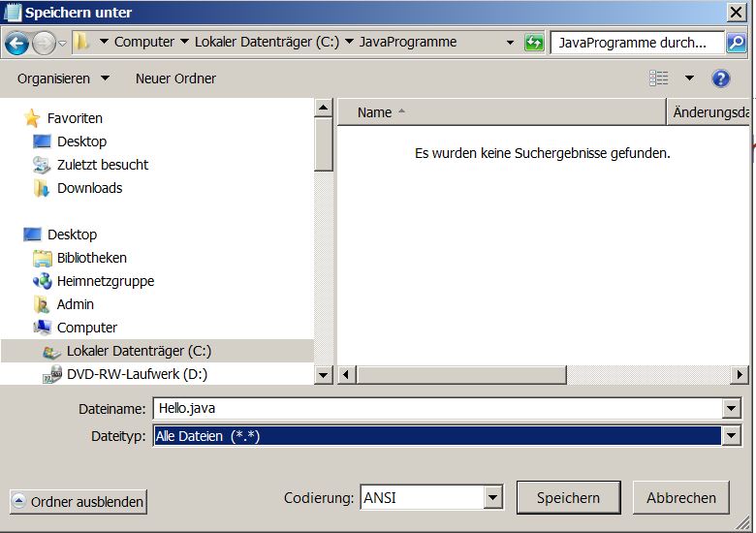The image size is (756, 533).
Task: Click the back navigation arrow button
Action: point(16,43)
